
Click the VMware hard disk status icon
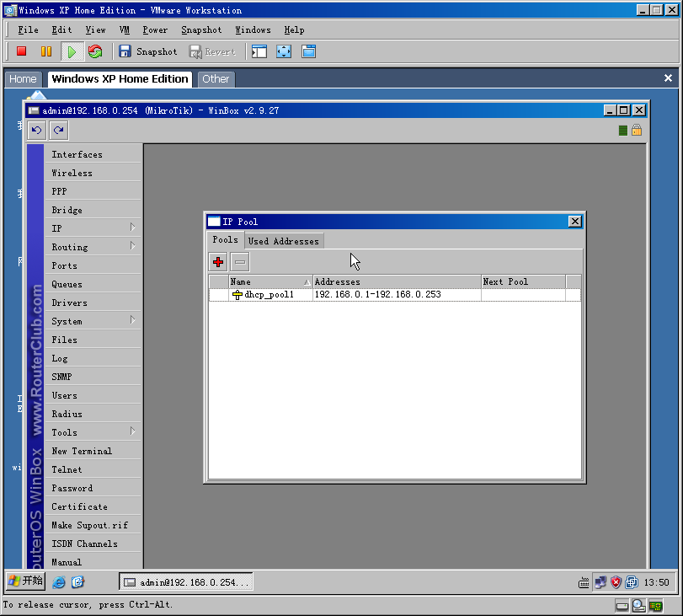pyautogui.click(x=622, y=606)
